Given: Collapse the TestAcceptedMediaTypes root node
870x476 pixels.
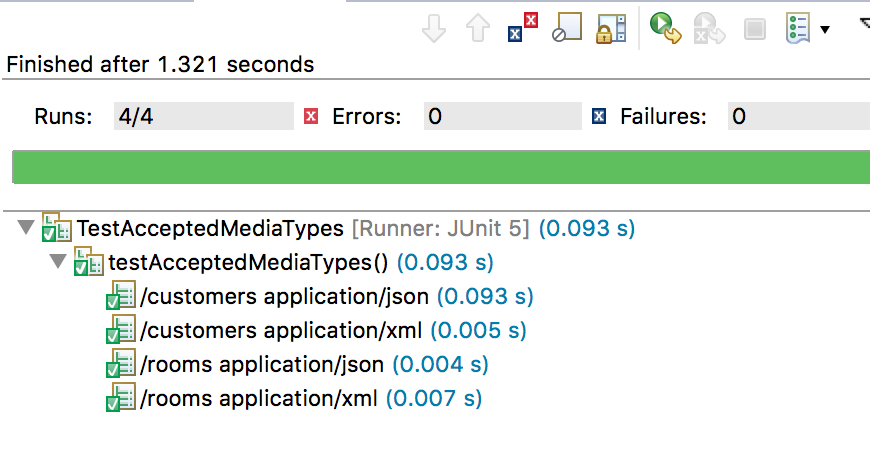Looking at the screenshot, I should pos(26,227).
